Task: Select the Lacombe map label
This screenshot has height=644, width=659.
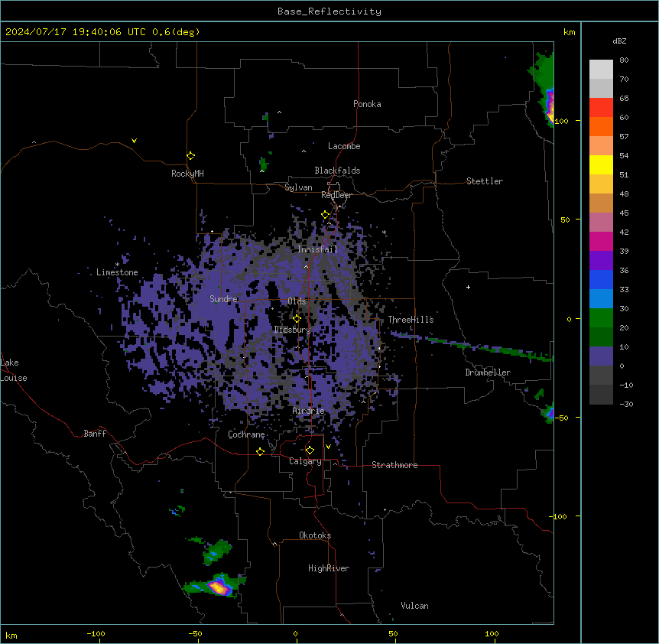Action: pos(344,146)
